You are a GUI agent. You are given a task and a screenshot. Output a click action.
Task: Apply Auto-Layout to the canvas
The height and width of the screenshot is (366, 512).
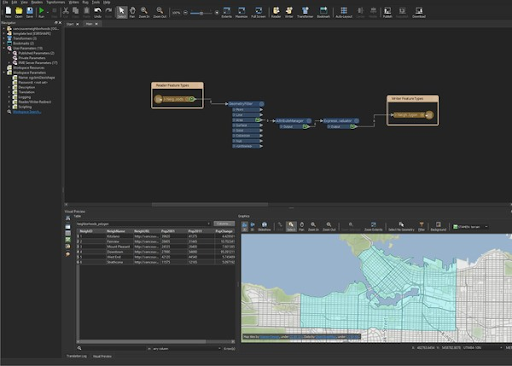pos(344,12)
